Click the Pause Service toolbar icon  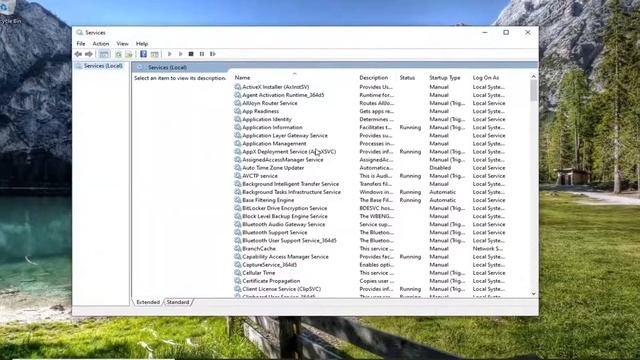(202, 54)
